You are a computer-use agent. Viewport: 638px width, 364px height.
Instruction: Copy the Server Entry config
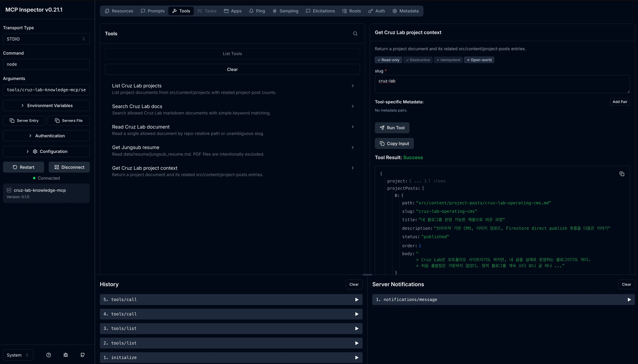24,120
